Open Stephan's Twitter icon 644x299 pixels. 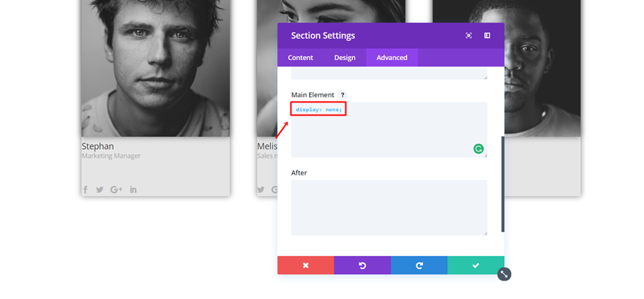[100, 189]
